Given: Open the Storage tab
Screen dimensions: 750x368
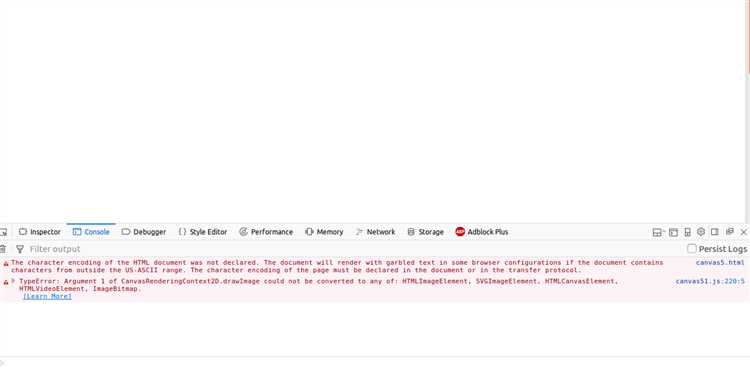Looking at the screenshot, I should (425, 232).
